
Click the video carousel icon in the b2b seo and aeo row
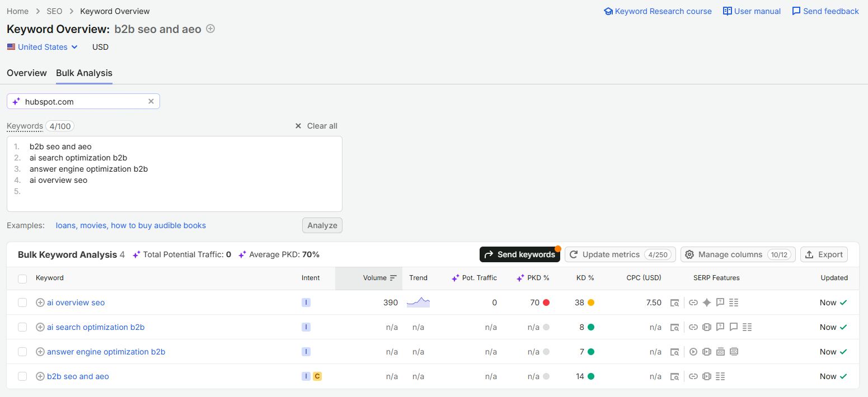click(707, 376)
